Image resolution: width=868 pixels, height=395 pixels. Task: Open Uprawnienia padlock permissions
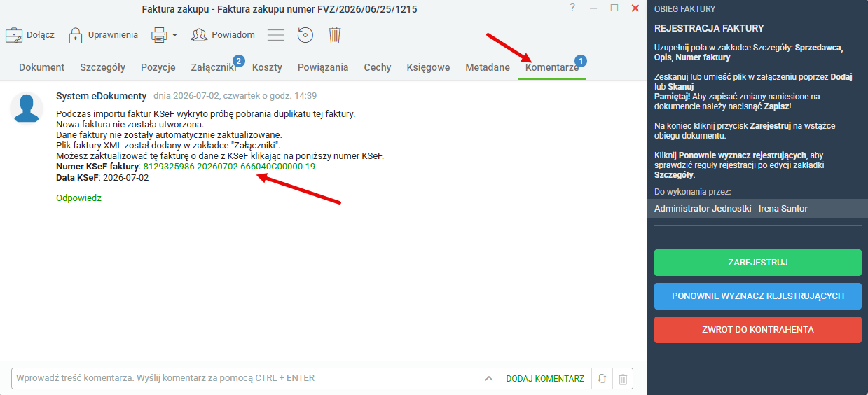click(76, 35)
